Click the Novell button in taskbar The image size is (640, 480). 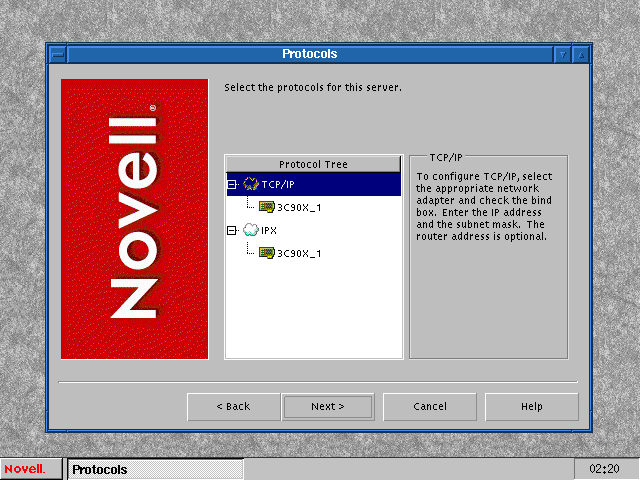click(31, 469)
